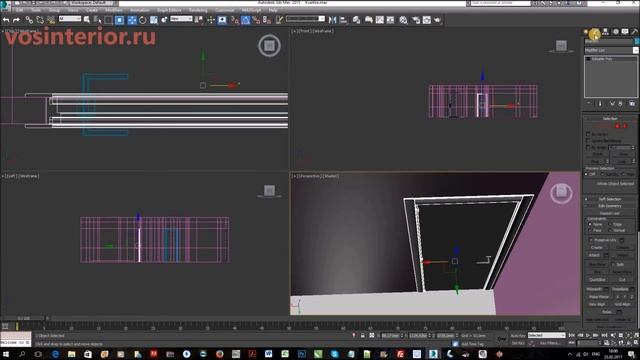640x360 pixels.
Task: Open the Mirror tool
Action: click(x=333, y=20)
